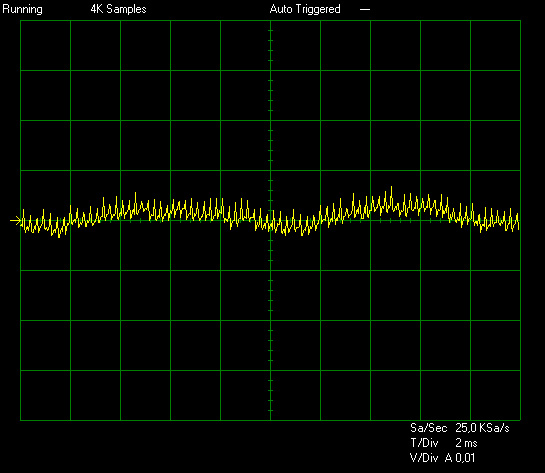The height and width of the screenshot is (473, 545).
Task: Select the A 0,01 volts-per-division value
Action: point(460,458)
